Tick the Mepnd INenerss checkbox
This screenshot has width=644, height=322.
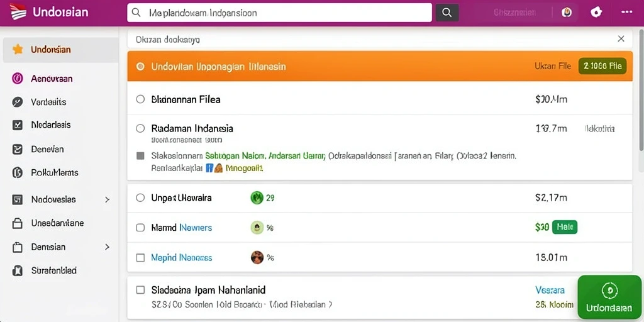(x=140, y=258)
